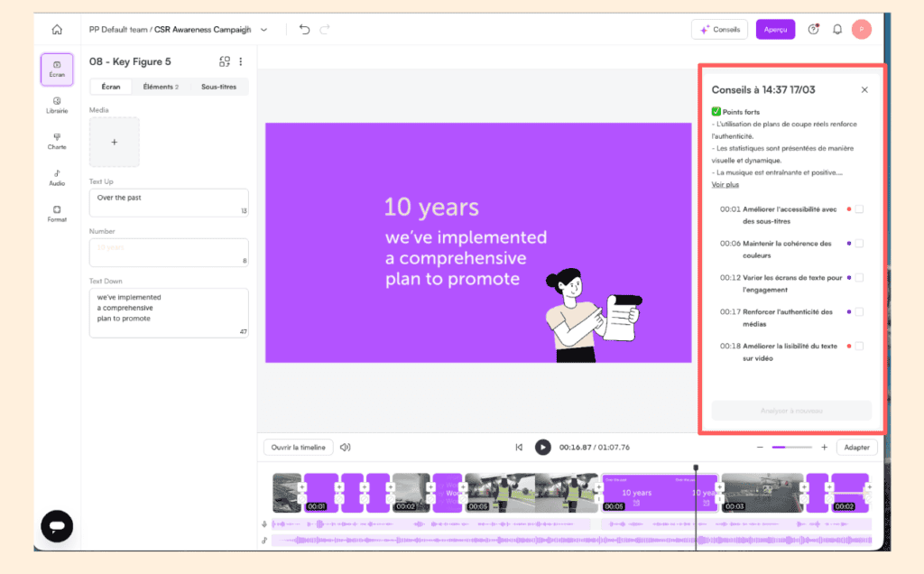Open the three-dot menu for Key Figure 5
The height and width of the screenshot is (574, 924).
pos(241,61)
